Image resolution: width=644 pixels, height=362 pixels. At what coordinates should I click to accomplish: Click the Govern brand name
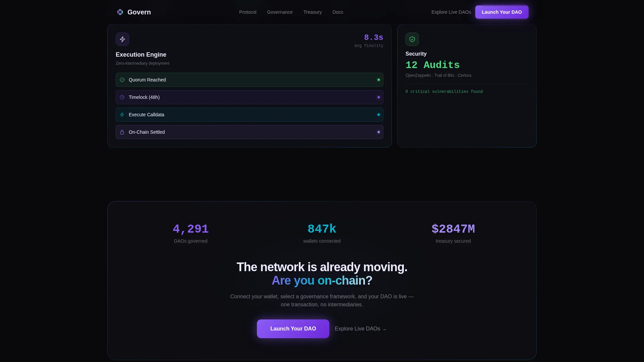tap(139, 12)
